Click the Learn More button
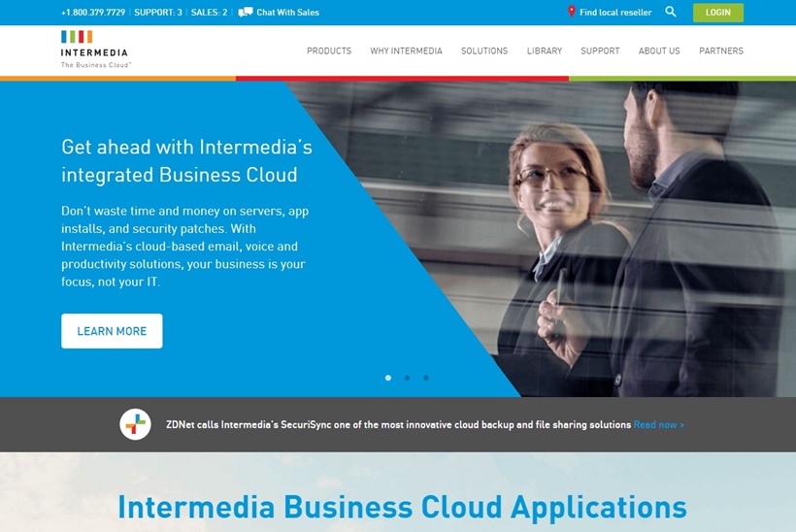The image size is (796, 532). [112, 331]
